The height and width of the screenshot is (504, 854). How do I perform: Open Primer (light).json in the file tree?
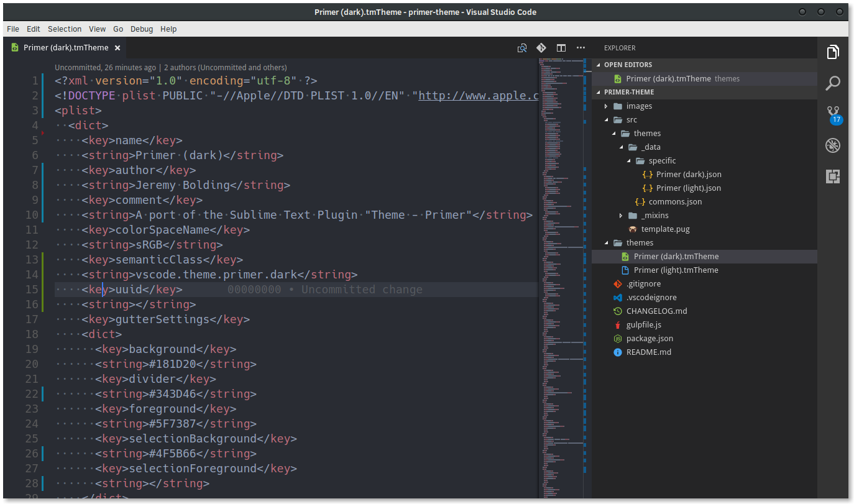coord(689,188)
